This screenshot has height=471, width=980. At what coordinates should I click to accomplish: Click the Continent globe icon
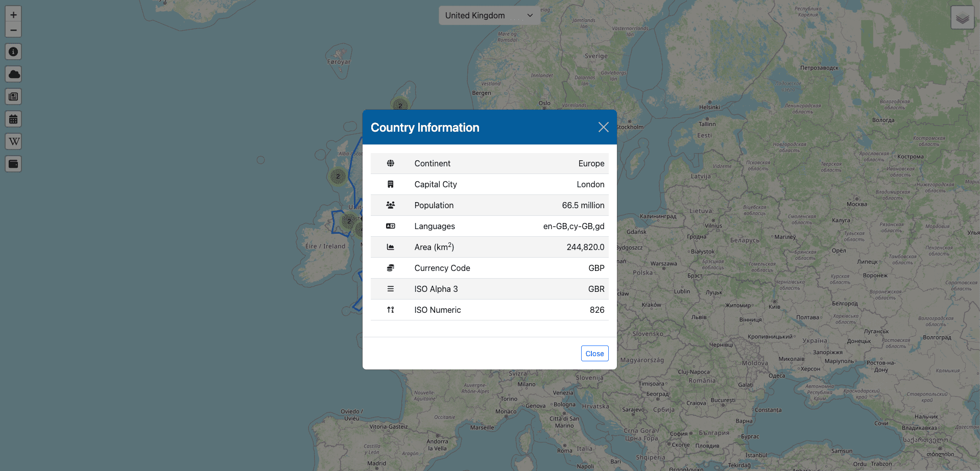[391, 163]
